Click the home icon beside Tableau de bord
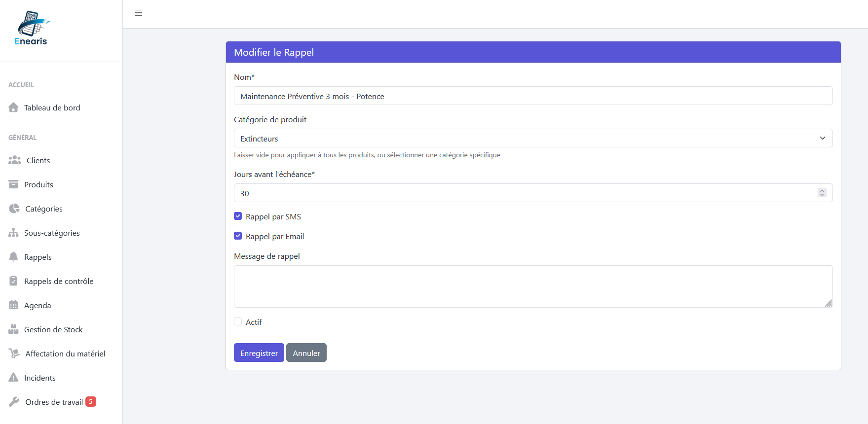Image resolution: width=868 pixels, height=424 pixels. point(13,107)
